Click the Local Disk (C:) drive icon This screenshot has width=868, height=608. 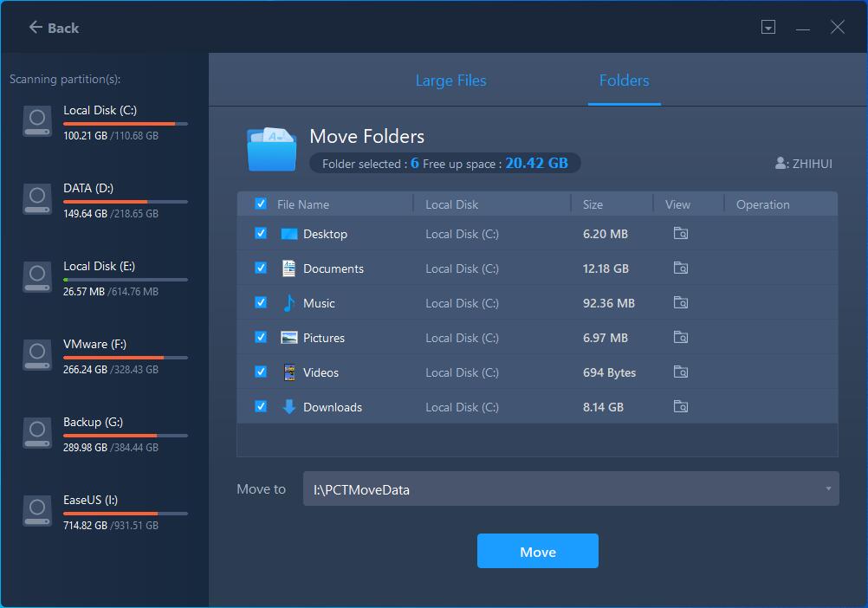37,121
